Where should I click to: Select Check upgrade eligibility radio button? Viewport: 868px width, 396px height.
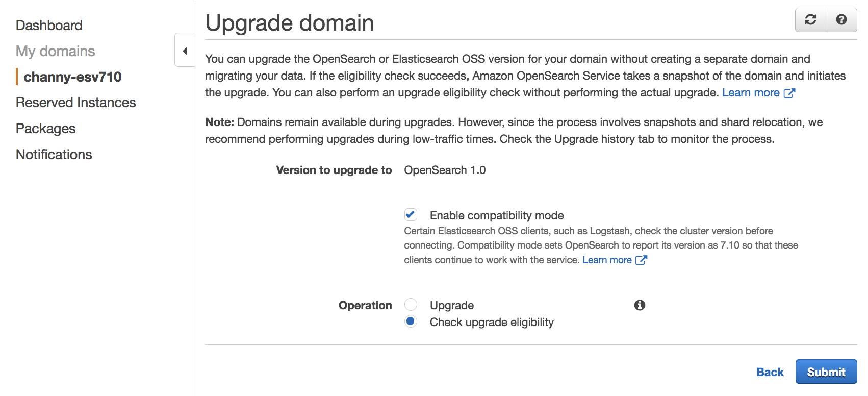411,321
